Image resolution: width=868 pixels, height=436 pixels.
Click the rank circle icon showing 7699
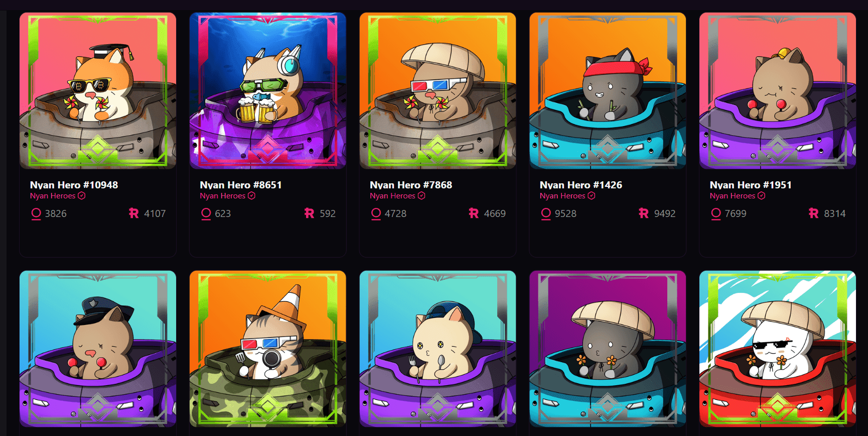tap(716, 214)
